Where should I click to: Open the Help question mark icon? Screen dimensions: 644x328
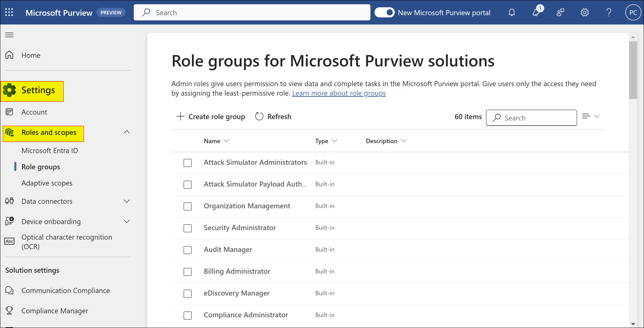(609, 12)
